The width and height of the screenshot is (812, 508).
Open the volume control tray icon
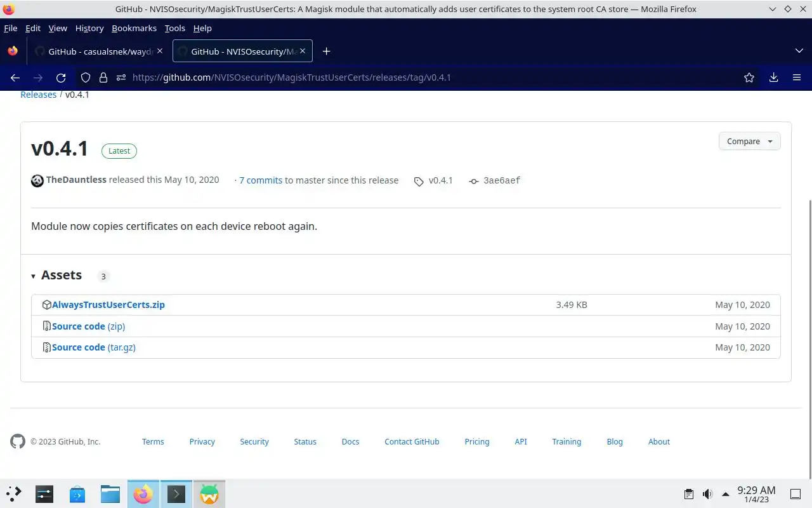click(707, 494)
